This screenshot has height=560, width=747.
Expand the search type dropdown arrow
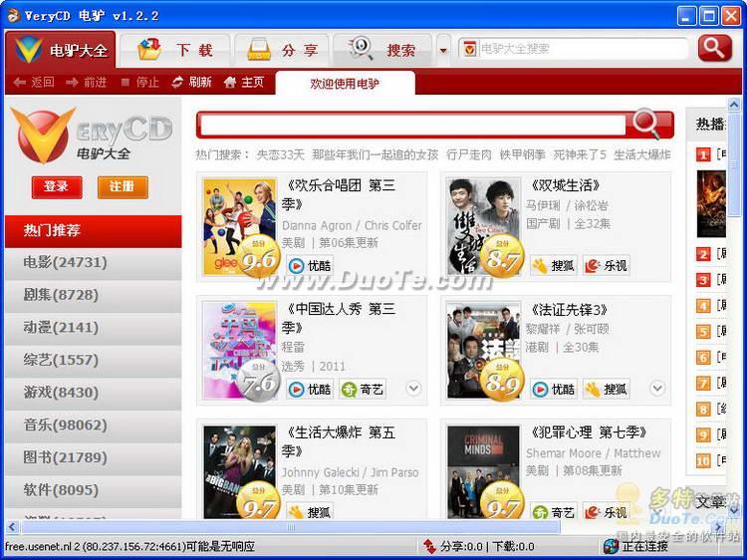[443, 51]
